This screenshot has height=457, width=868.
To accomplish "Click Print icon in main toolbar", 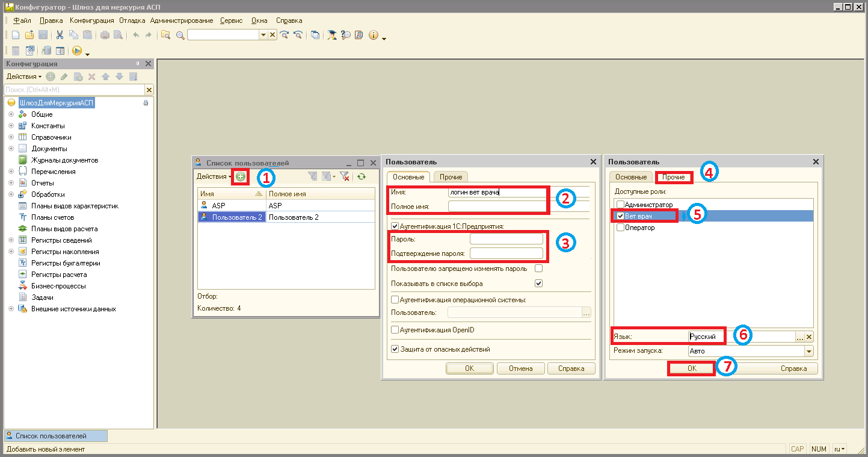I will point(105,35).
